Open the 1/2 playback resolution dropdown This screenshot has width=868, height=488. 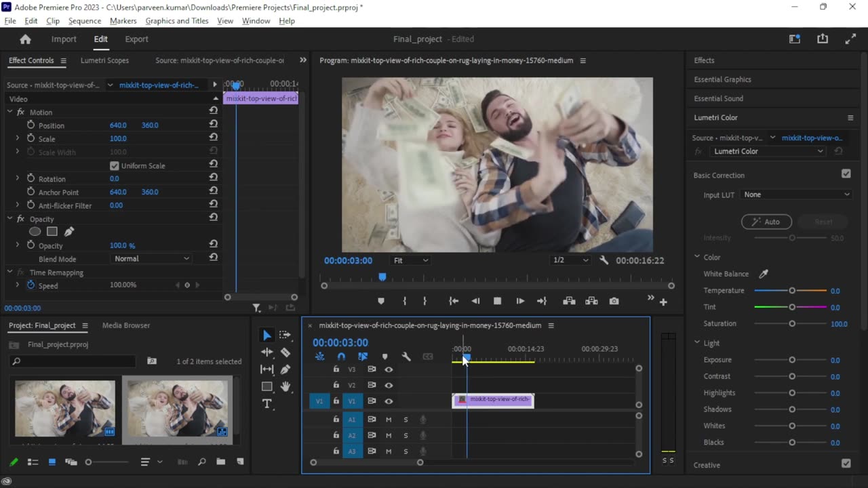(571, 260)
